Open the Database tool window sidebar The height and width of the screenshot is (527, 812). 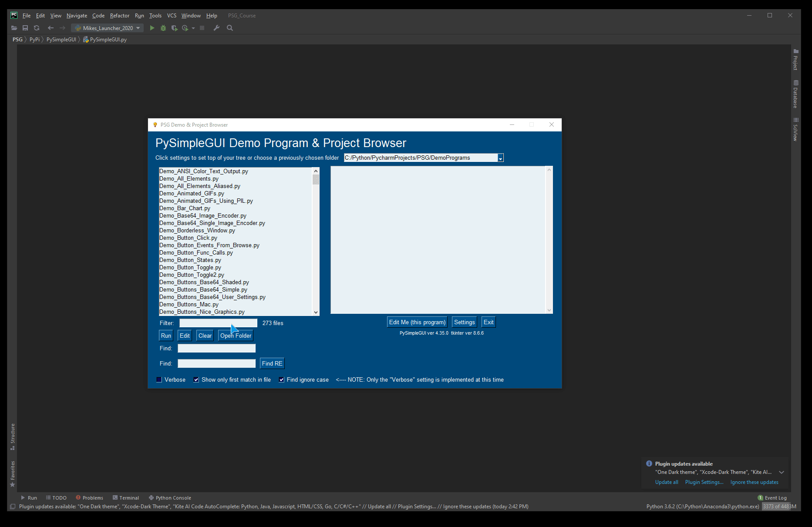795,94
